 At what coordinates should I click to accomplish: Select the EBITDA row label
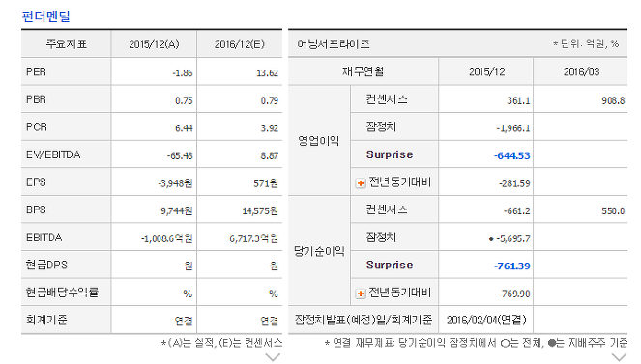pyautogui.click(x=44, y=238)
